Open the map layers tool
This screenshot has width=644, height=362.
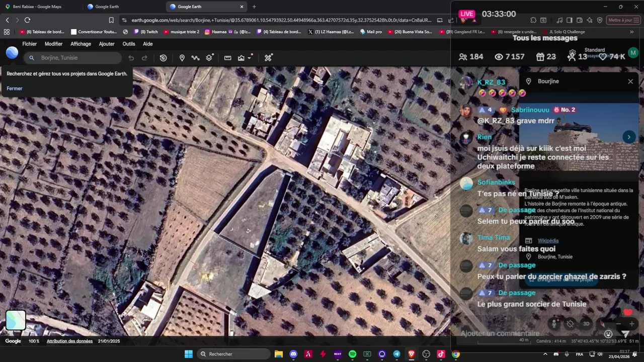209,58
